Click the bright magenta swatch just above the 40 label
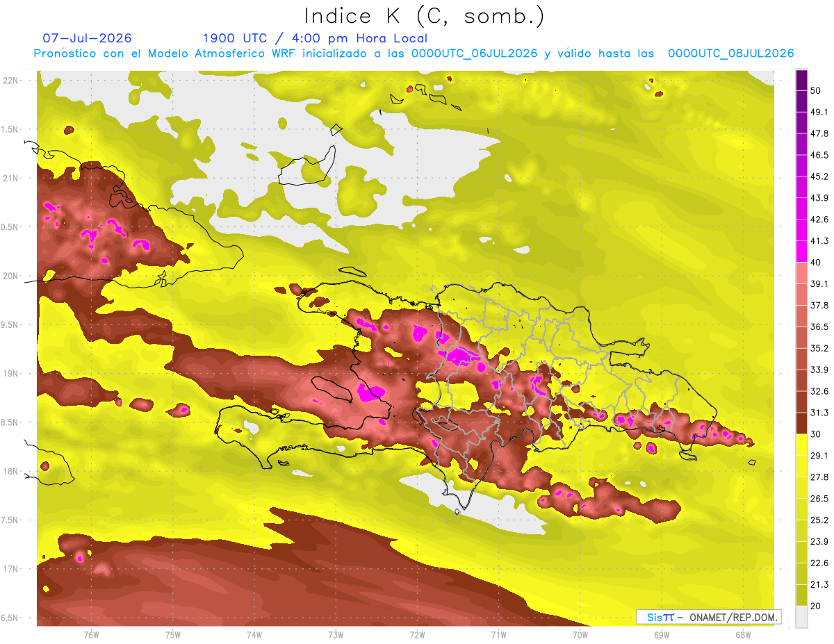The image size is (834, 644). point(801,251)
